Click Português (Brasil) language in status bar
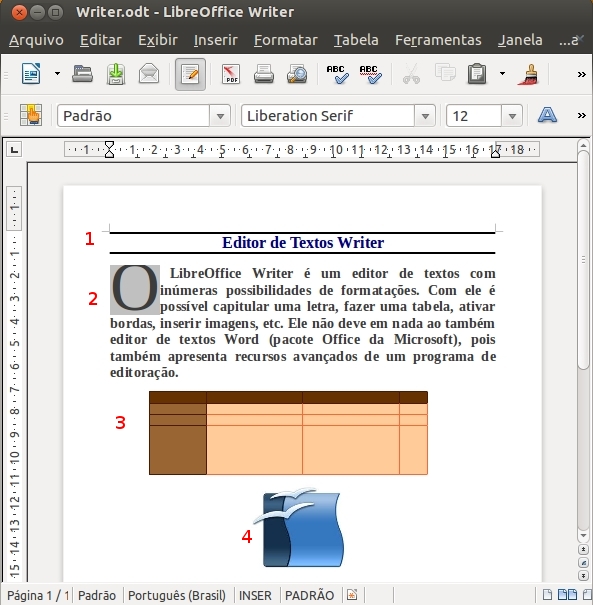Viewport: 593px width, 605px height. [x=177, y=595]
